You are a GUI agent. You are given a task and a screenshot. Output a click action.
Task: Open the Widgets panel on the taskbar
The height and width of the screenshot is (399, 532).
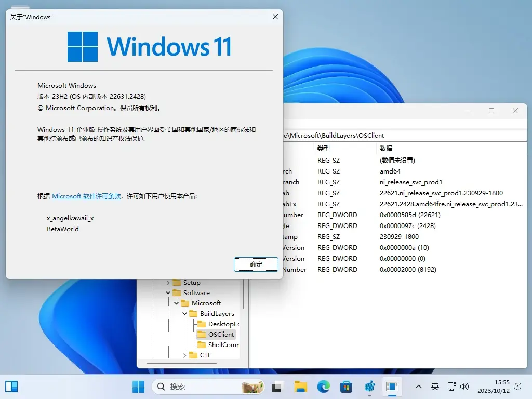click(11, 387)
